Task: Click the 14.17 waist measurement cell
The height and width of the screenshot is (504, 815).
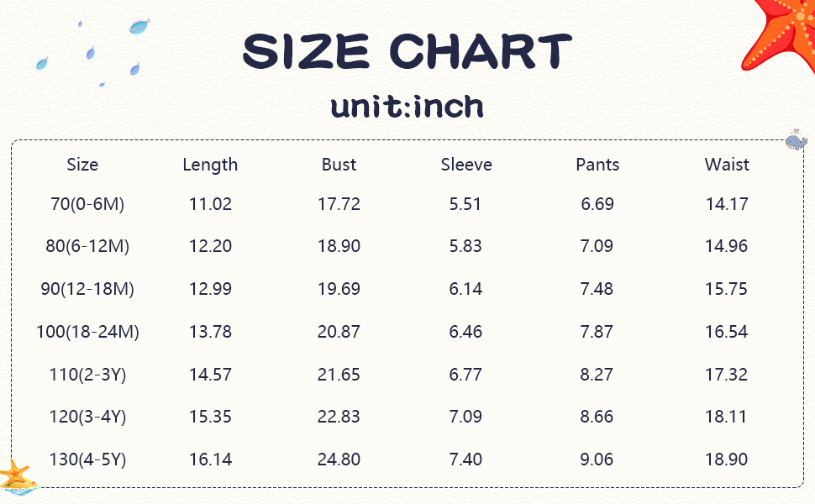Action: [727, 204]
